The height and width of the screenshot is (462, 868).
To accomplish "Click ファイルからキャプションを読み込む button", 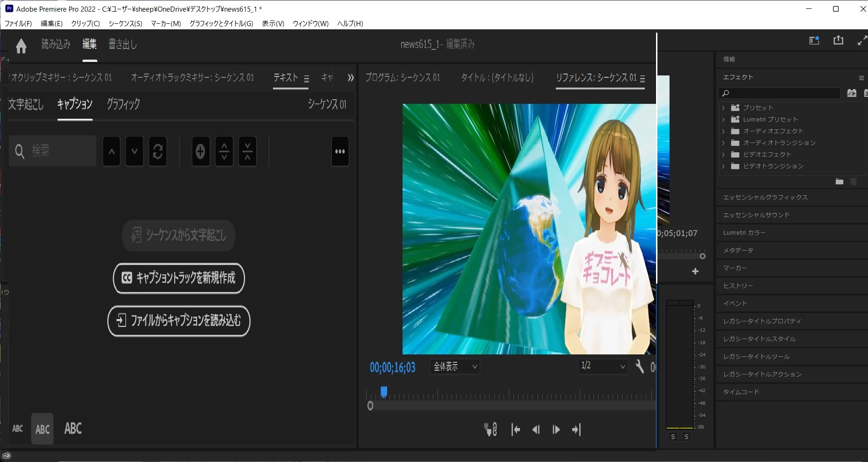I will (x=179, y=321).
